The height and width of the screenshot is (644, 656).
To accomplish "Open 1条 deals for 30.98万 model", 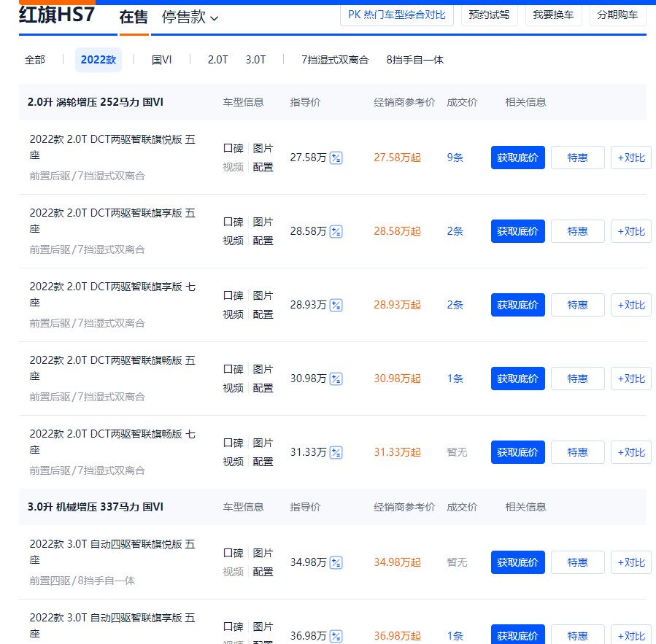I will (455, 379).
